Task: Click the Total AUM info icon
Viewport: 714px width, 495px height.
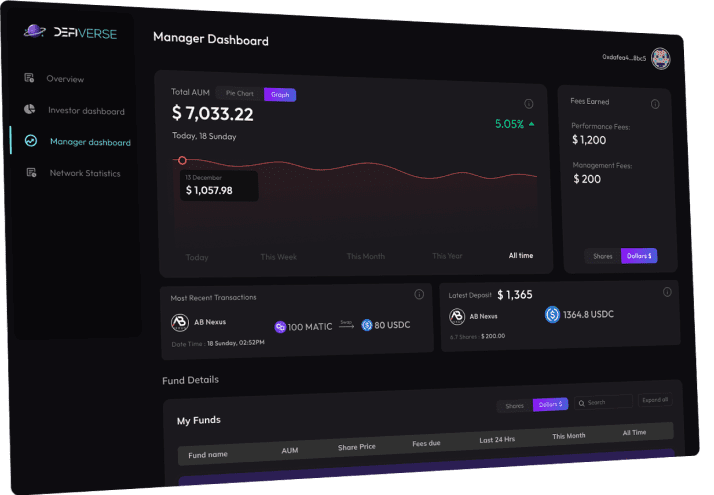Action: pos(529,104)
